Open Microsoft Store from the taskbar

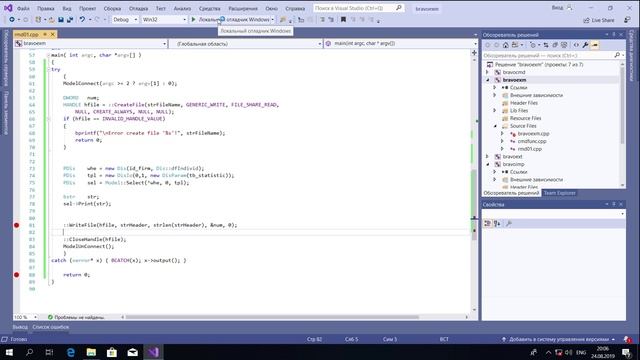tap(112, 352)
